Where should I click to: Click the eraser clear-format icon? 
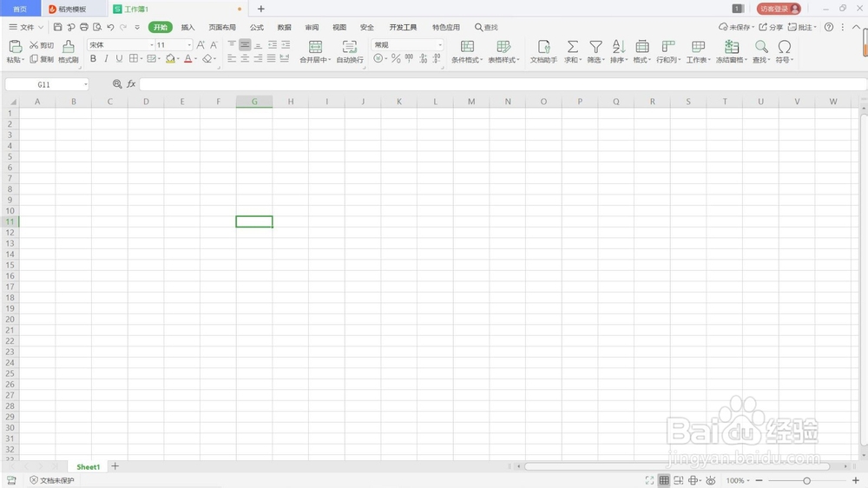[207, 58]
